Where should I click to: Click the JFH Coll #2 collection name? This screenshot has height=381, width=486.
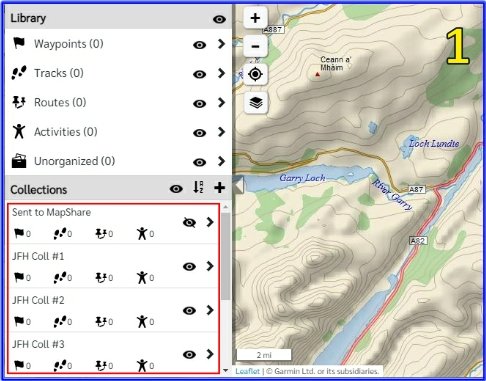pos(38,300)
